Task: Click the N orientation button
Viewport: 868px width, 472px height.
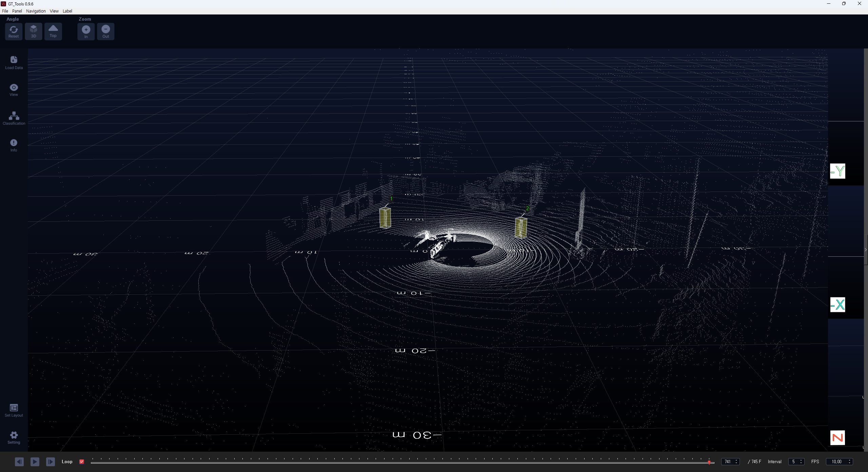Action: tap(837, 437)
